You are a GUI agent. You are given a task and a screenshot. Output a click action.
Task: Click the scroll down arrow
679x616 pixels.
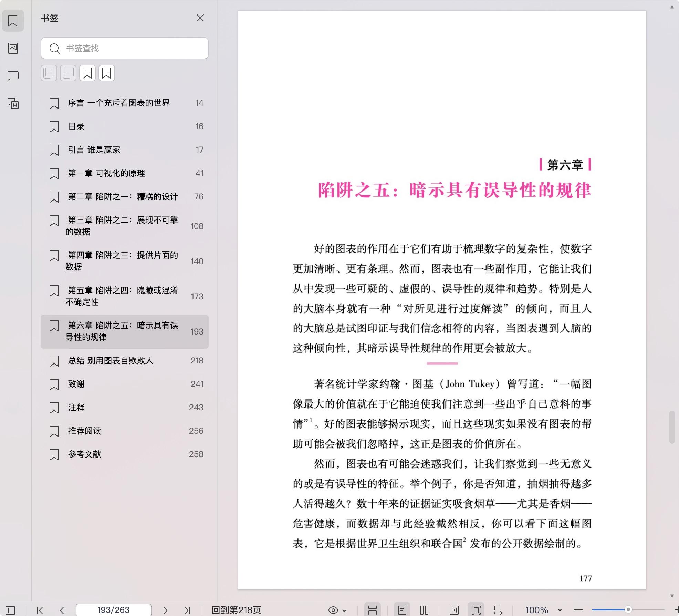[672, 596]
